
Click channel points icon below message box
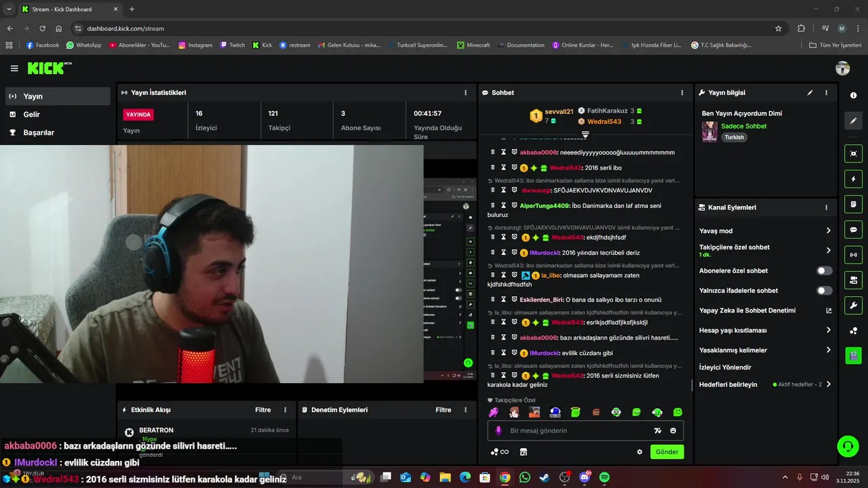point(499,452)
